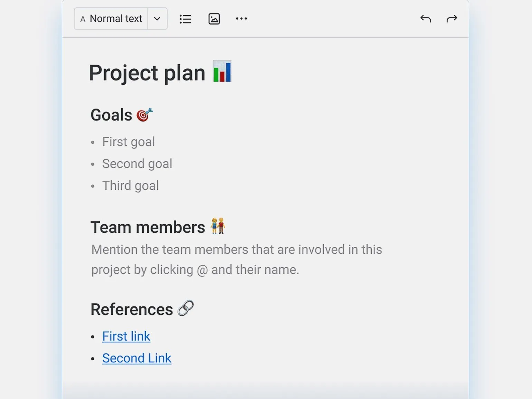
Task: Click the Team members heading
Action: (148, 227)
